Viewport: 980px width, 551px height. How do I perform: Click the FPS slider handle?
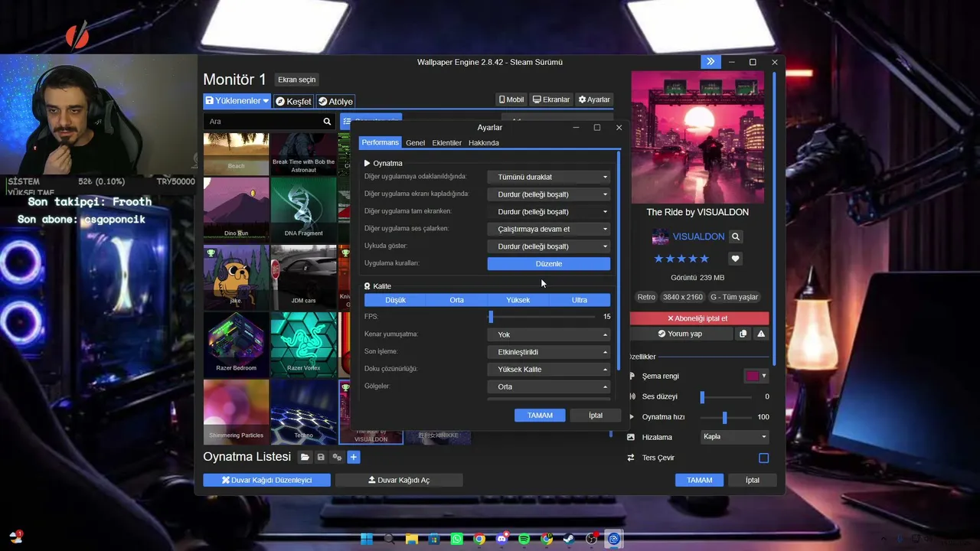(491, 317)
